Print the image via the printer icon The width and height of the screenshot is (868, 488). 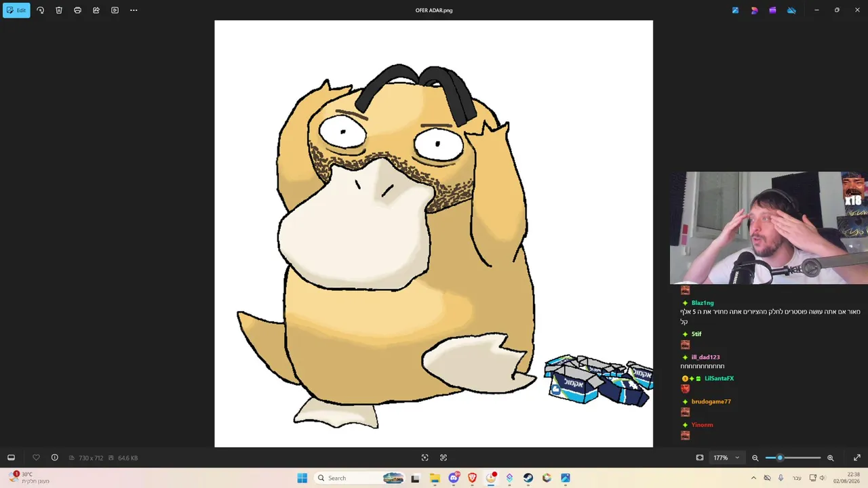tap(77, 10)
